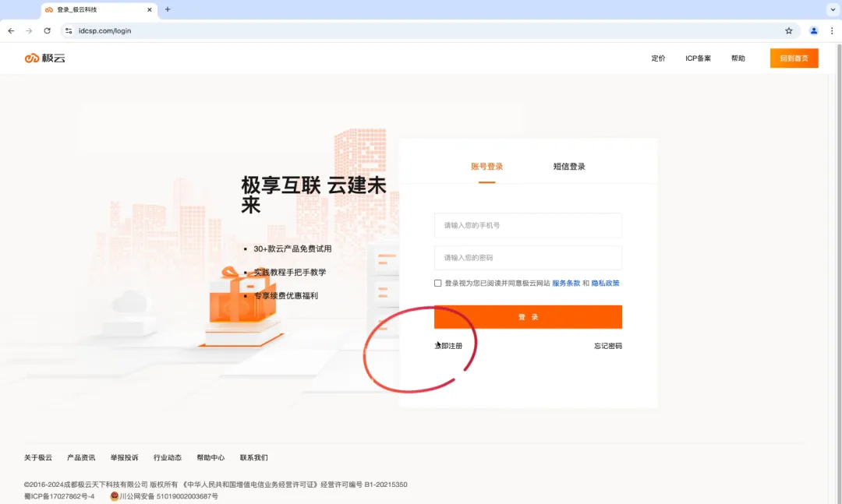Focus the password input field
842x504 pixels.
coord(528,258)
